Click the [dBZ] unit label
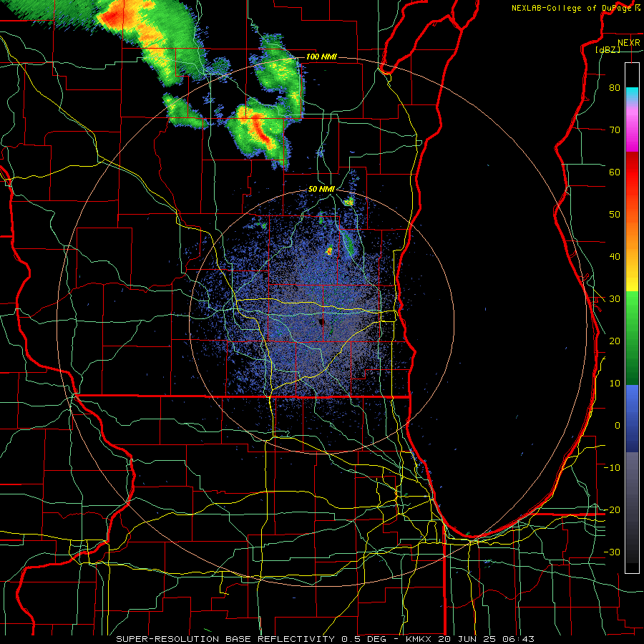 (608, 49)
